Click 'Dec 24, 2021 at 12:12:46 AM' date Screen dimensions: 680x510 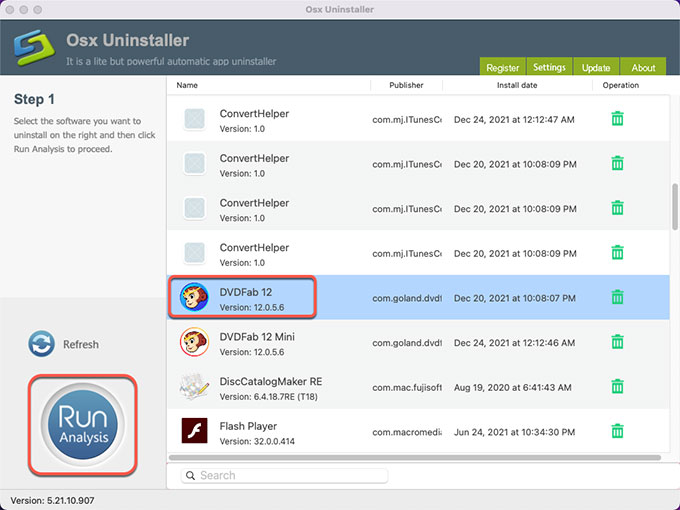[514, 343]
